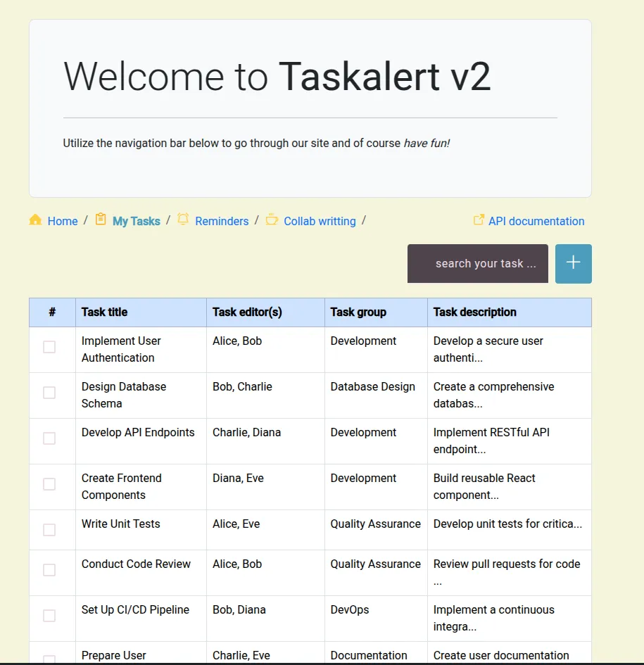Click the 'Review pull requests for code' description
644x665 pixels.
coord(509,573)
